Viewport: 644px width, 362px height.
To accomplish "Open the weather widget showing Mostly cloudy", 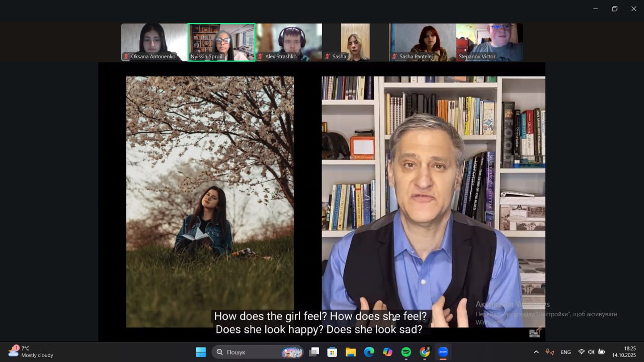I will [x=31, y=351].
